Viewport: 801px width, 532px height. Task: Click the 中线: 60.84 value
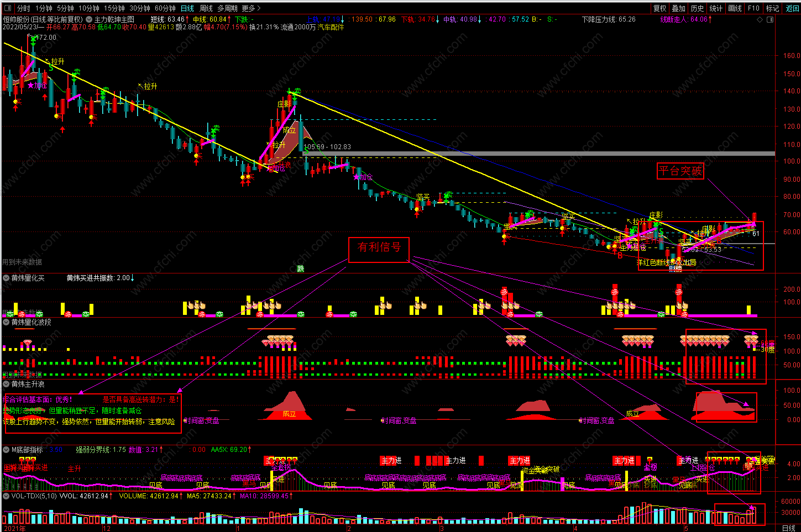coord(212,19)
